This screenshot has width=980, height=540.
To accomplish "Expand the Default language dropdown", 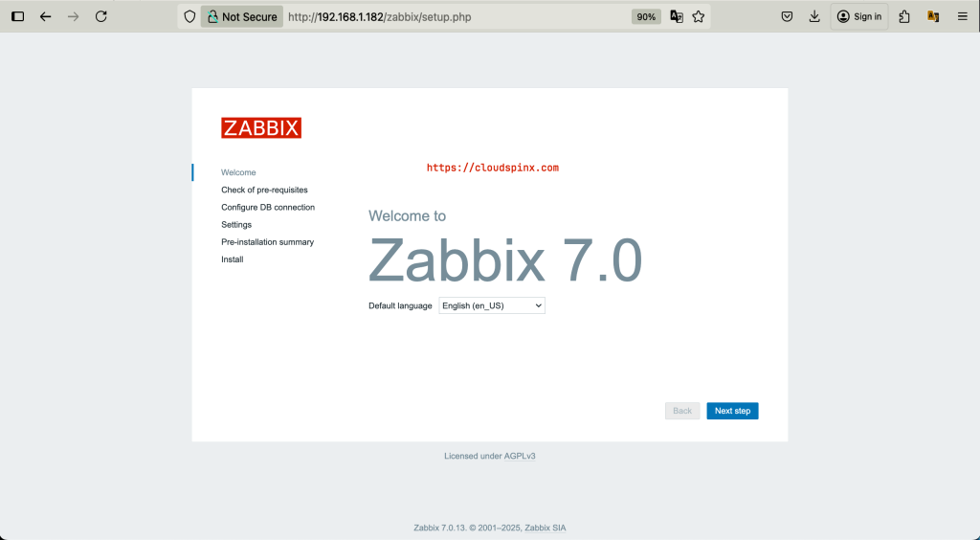I will [492, 305].
